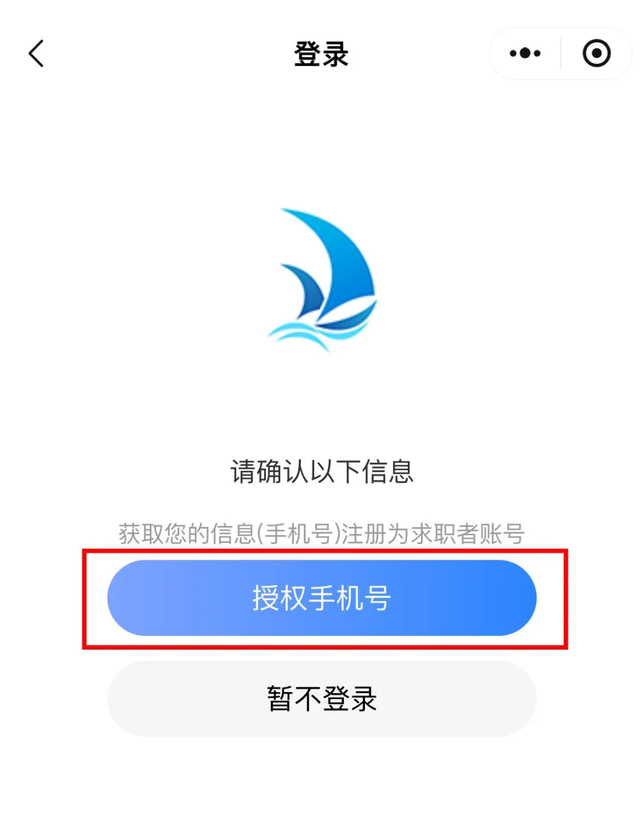
Task: Authorize phone number with the blue gradient button
Action: pos(322,598)
